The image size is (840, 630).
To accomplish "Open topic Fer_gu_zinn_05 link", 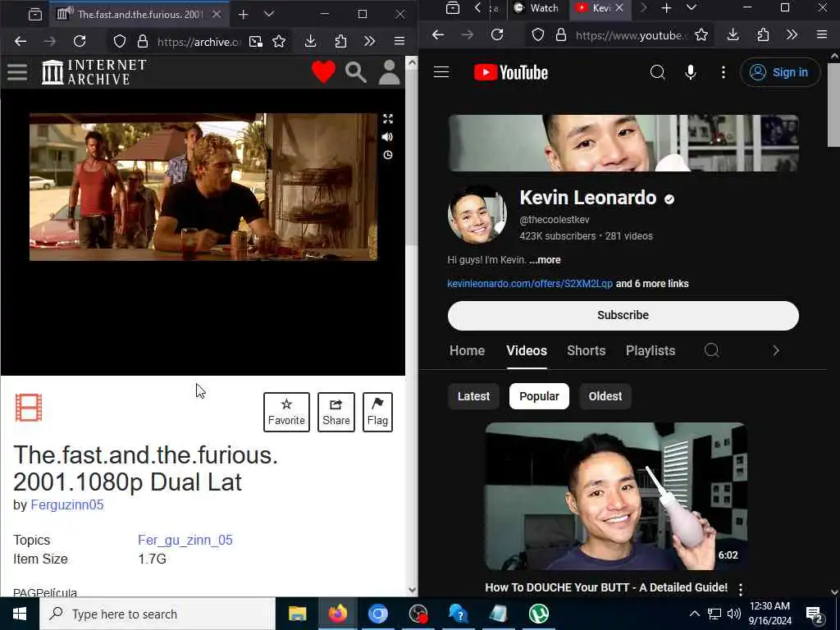I will click(x=185, y=540).
